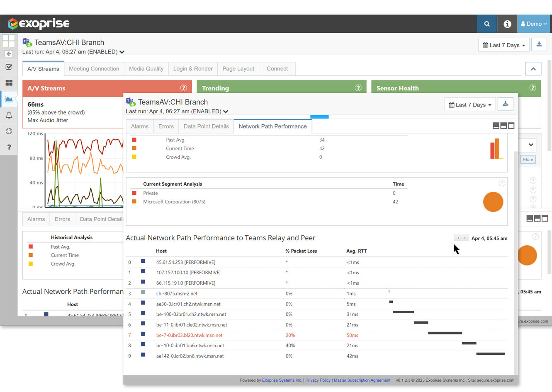
Task: Click orange Current Time swatch in front window
Action: pos(134,148)
